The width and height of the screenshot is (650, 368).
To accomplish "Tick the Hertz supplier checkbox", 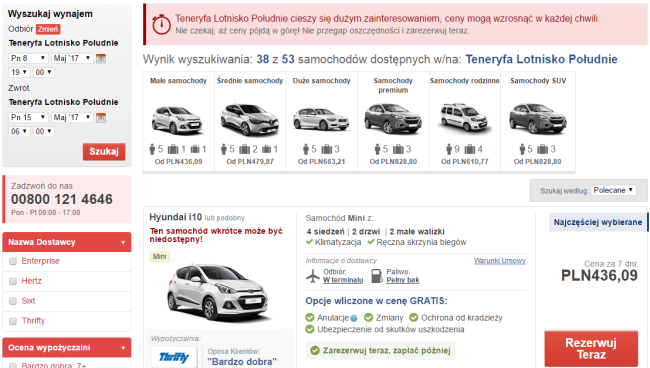I will click(x=13, y=281).
